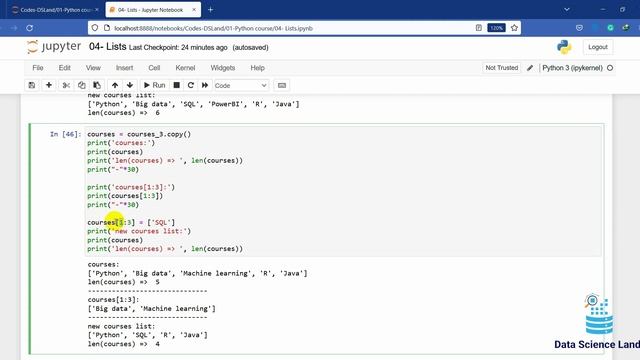Click the site security shield icon

pyautogui.click(x=95, y=28)
